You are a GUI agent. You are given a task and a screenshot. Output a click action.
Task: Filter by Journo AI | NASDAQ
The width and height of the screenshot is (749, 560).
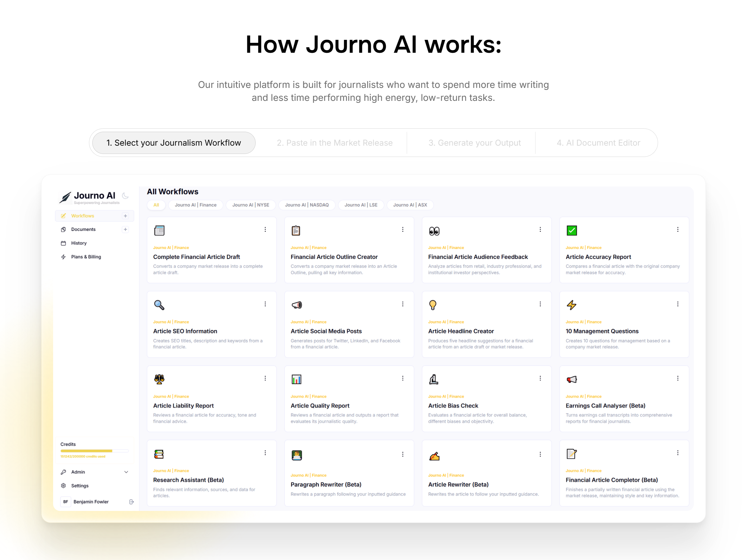tap(307, 205)
